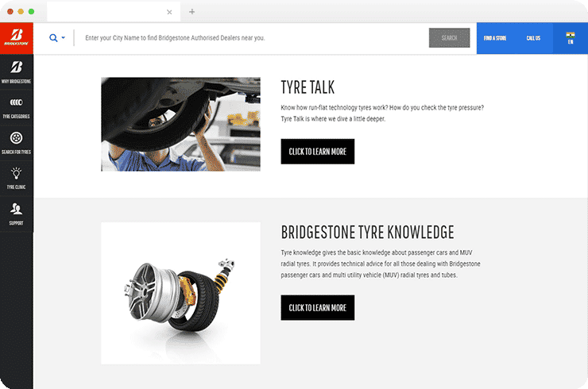This screenshot has width=588, height=389.
Task: Open Tyre Categories sidebar item
Action: click(x=17, y=107)
